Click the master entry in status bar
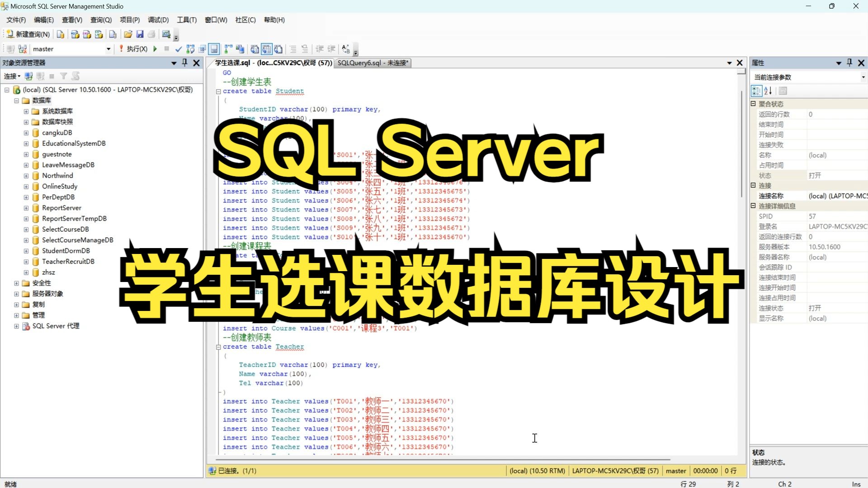The image size is (868, 488). point(676,471)
